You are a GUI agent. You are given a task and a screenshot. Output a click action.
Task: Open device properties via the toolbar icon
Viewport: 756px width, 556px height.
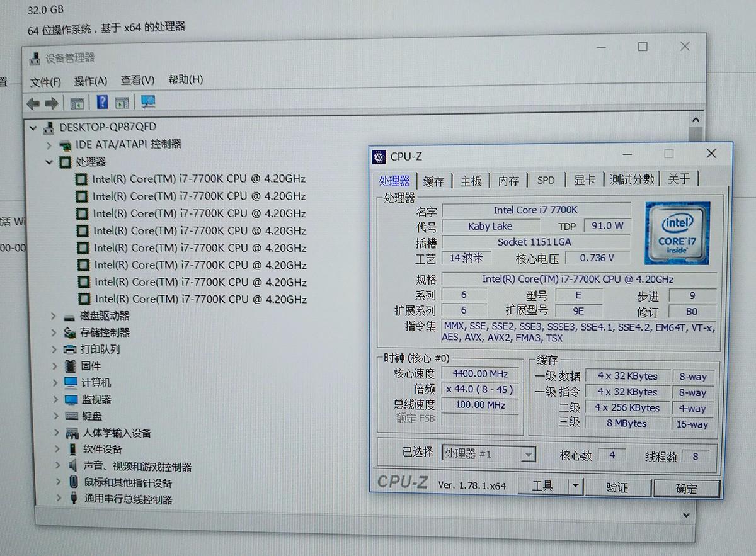[x=76, y=102]
